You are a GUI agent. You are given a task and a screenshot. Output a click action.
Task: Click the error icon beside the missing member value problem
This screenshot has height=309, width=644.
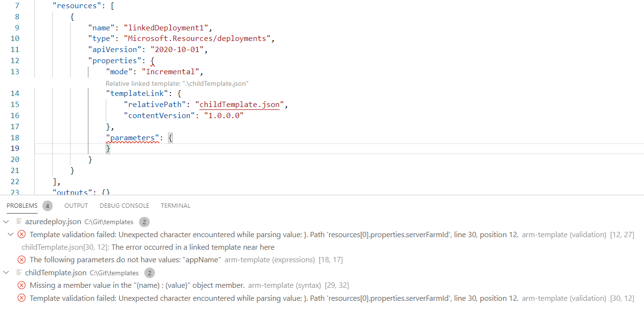pos(22,285)
